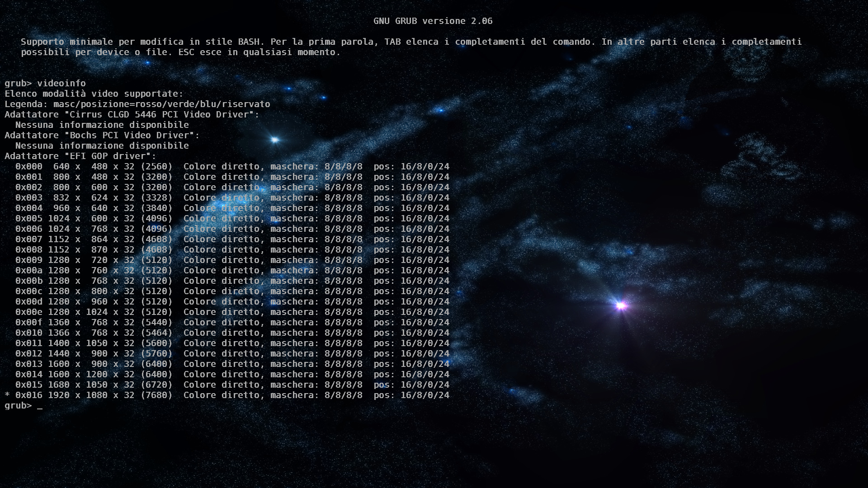Click the EFI GOP driver adapter line
The width and height of the screenshot is (868, 488).
point(80,156)
